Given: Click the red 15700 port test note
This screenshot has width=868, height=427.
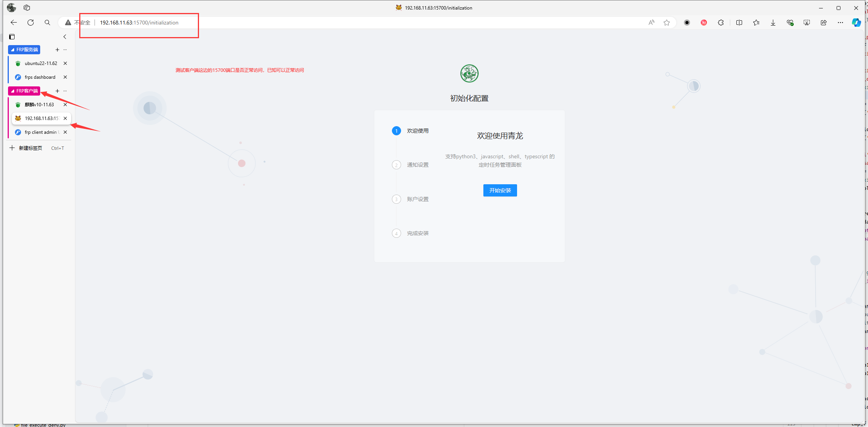Looking at the screenshot, I should coord(240,70).
